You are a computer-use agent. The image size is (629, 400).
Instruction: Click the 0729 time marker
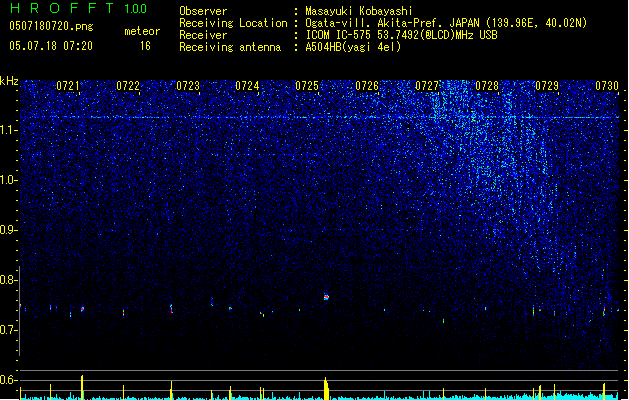[547, 86]
